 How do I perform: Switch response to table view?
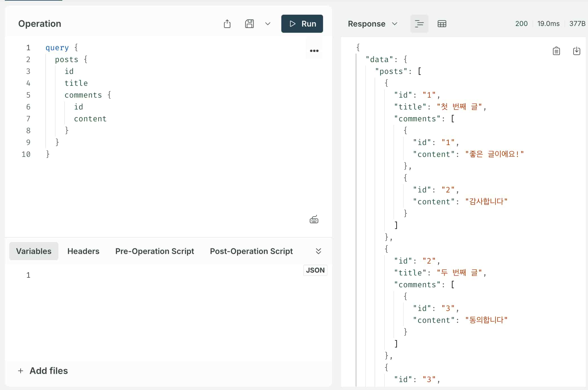click(x=442, y=24)
